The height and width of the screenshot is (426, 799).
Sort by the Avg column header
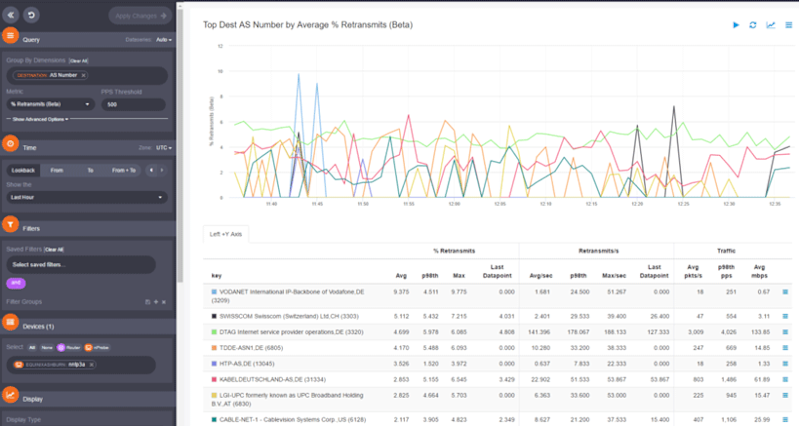click(x=401, y=276)
